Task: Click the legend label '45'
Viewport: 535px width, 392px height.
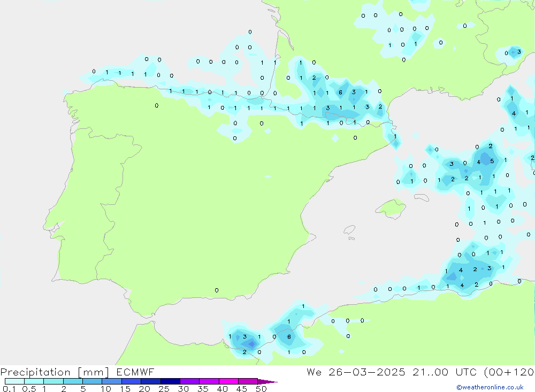Action: click(x=242, y=389)
